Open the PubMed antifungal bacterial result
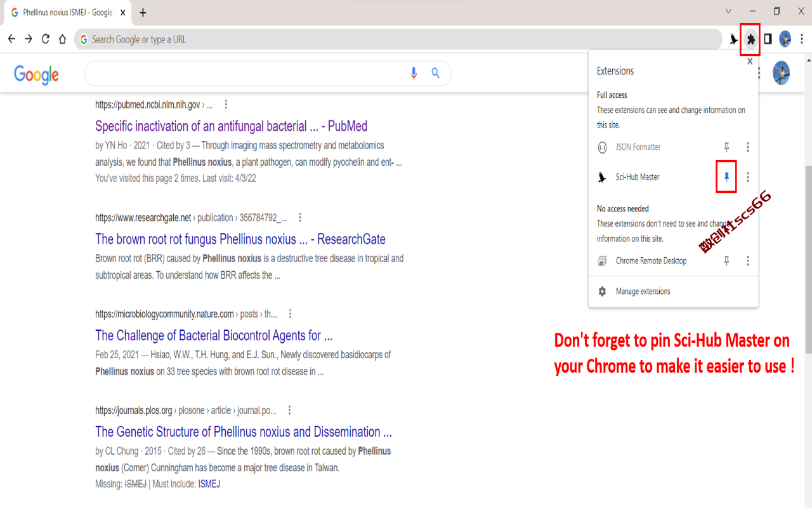Image resolution: width=812 pixels, height=508 pixels. point(231,126)
